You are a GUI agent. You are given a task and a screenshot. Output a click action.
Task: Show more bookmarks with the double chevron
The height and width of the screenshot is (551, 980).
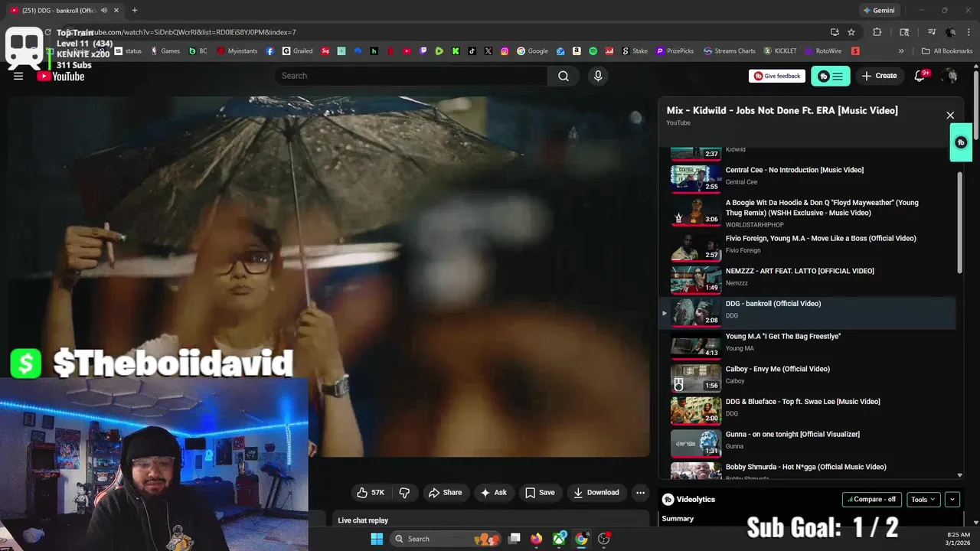coord(901,51)
